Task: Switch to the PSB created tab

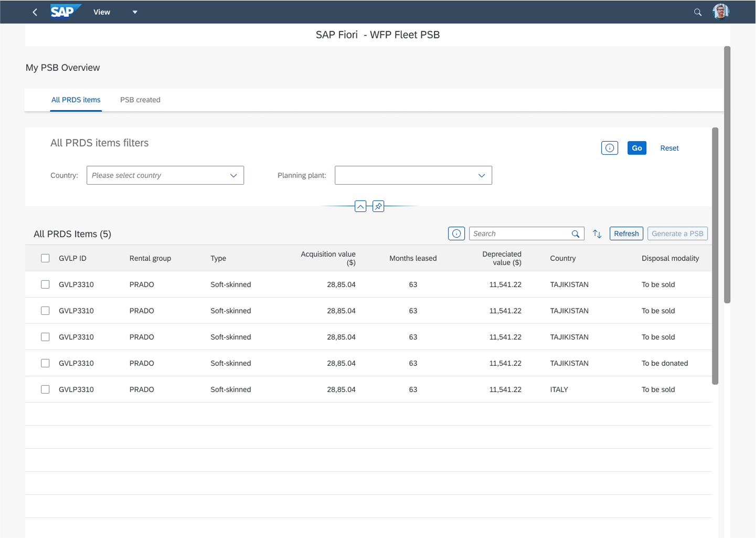Action: (x=140, y=100)
